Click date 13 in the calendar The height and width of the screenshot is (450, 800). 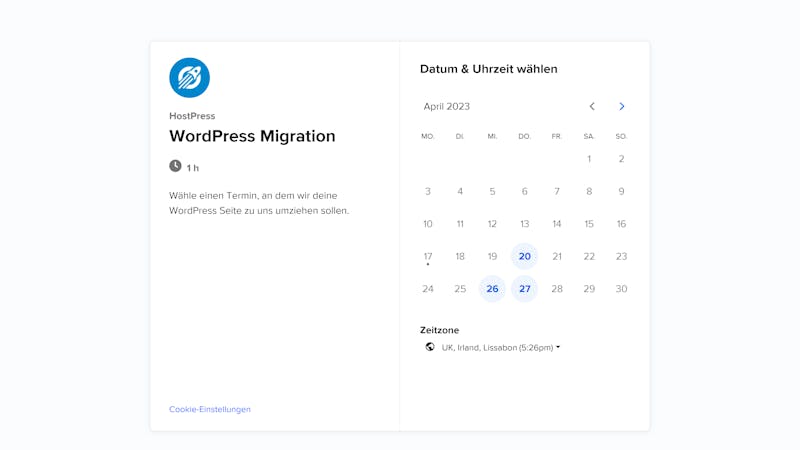click(524, 224)
